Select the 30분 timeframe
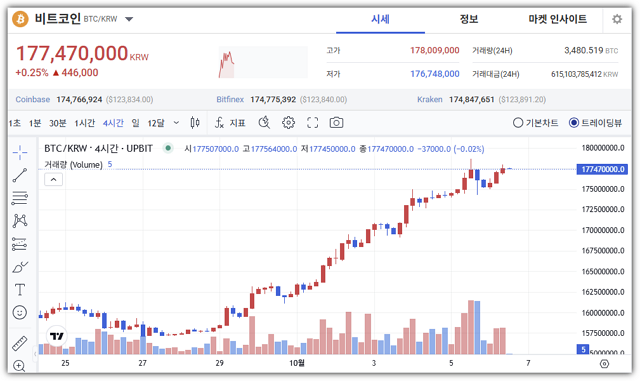Image resolution: width=640 pixels, height=381 pixels. (x=58, y=123)
